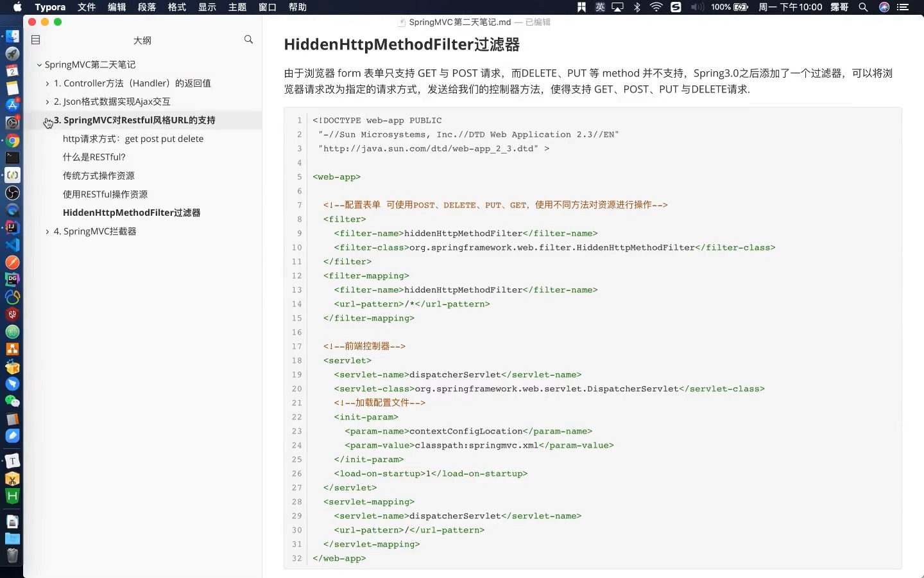
Task: Open the Apple menu
Action: coord(17,7)
